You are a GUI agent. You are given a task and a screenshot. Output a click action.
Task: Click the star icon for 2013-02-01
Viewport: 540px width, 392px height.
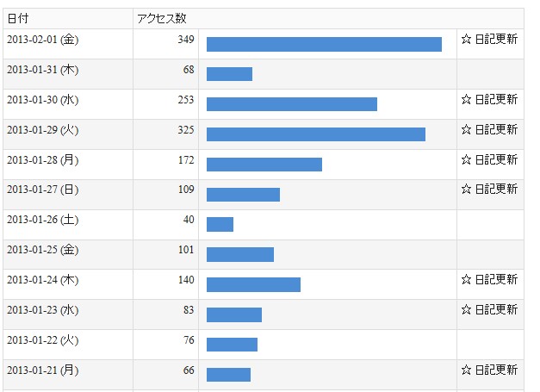tap(466, 40)
